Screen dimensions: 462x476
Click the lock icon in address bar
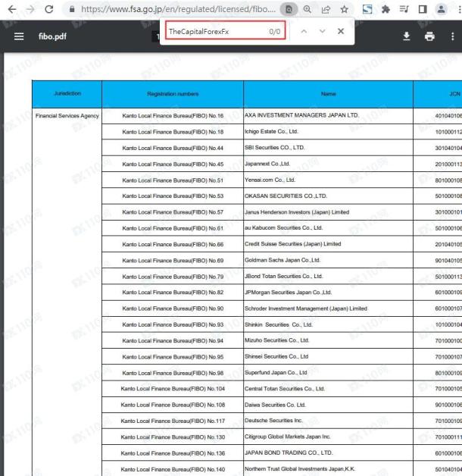pyautogui.click(x=72, y=9)
